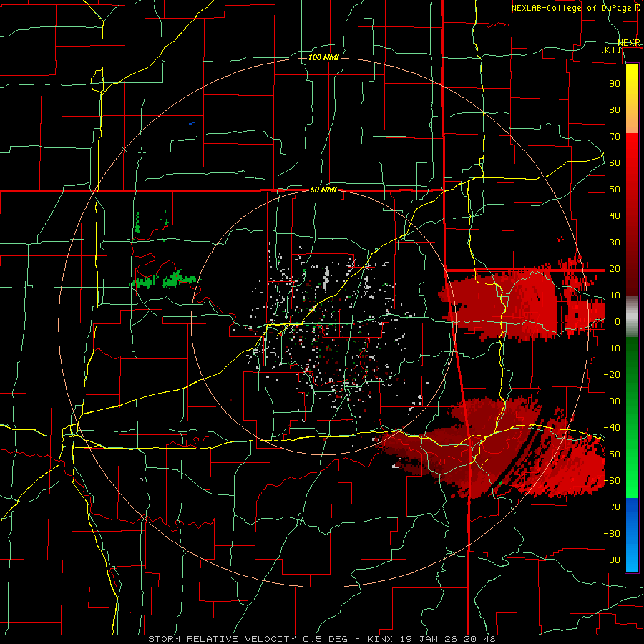Select the 70 value on velocity scale
This screenshot has height=644, width=644.
615,137
